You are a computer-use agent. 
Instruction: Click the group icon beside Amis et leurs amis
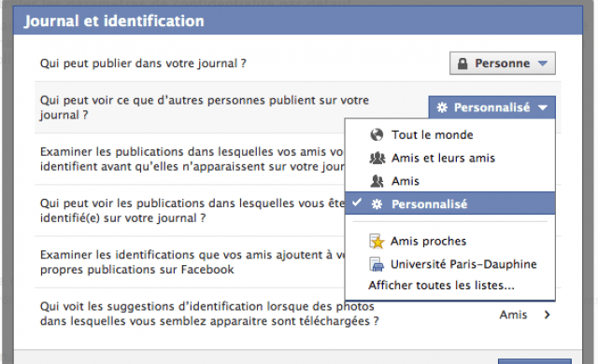point(377,158)
